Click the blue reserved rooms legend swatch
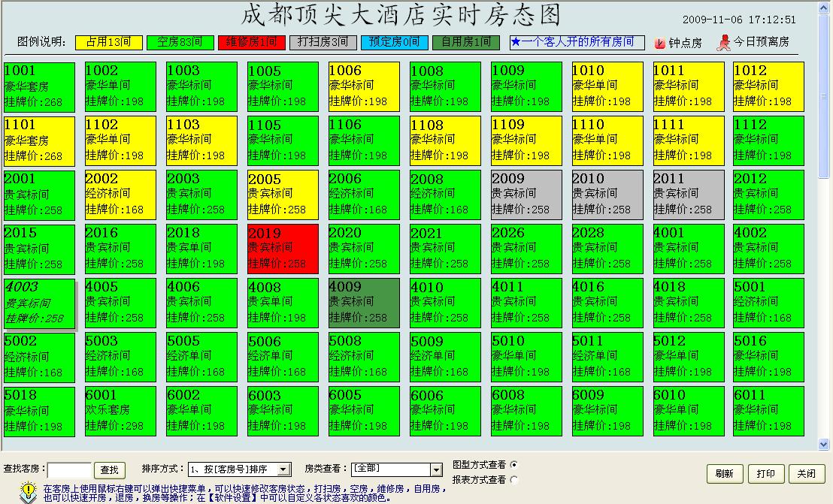833x504 pixels. 395,43
